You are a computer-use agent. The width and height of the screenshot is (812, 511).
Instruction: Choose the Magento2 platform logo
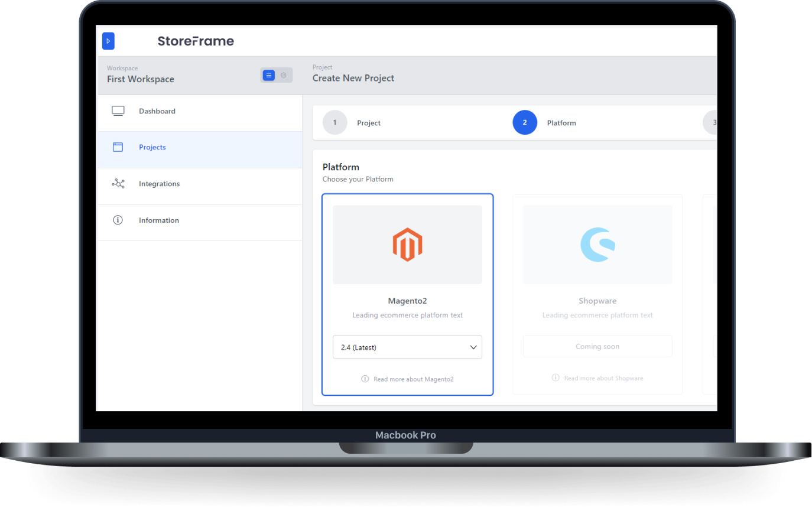click(x=407, y=245)
